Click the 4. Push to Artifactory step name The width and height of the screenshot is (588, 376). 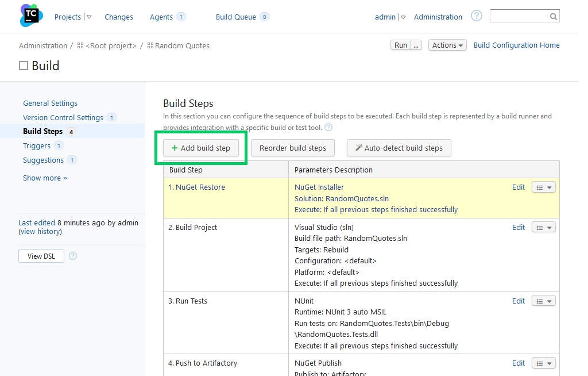click(x=203, y=363)
